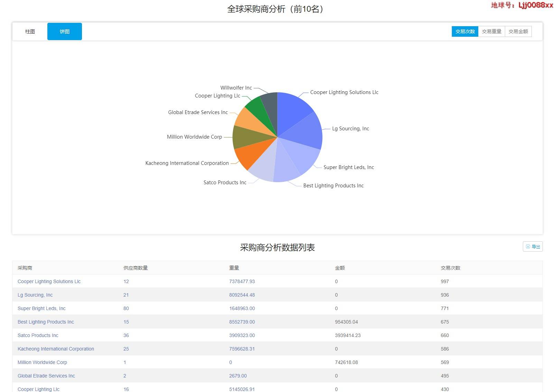This screenshot has height=392, width=556.
Task: Open Lg Sourcing, Inc table link
Action: 35,295
